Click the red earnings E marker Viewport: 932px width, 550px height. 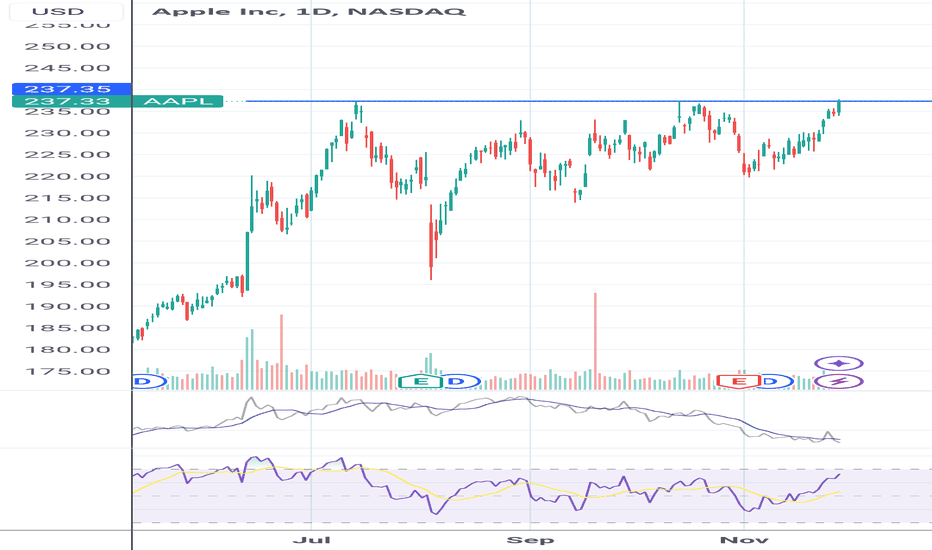click(739, 381)
